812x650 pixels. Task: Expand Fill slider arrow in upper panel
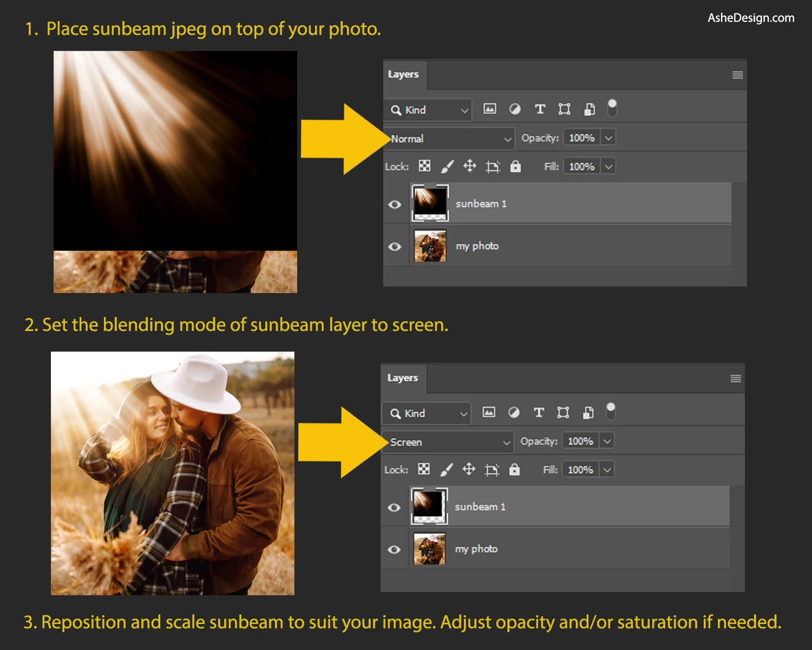[608, 167]
